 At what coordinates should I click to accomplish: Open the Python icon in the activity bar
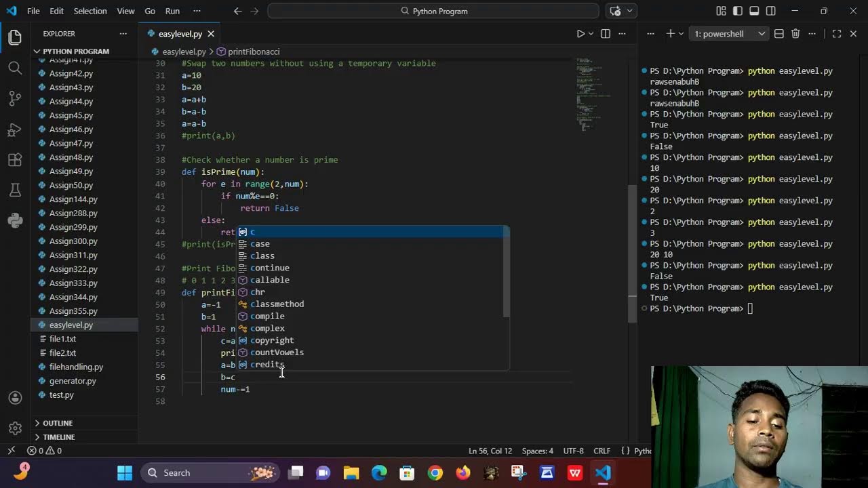tap(15, 220)
